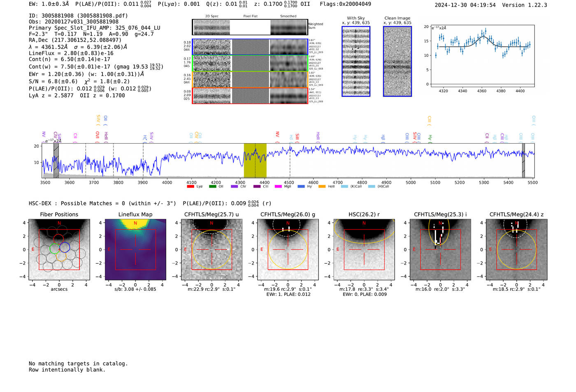
Task: Click the HeII orange legend swatch
Action: (322, 186)
